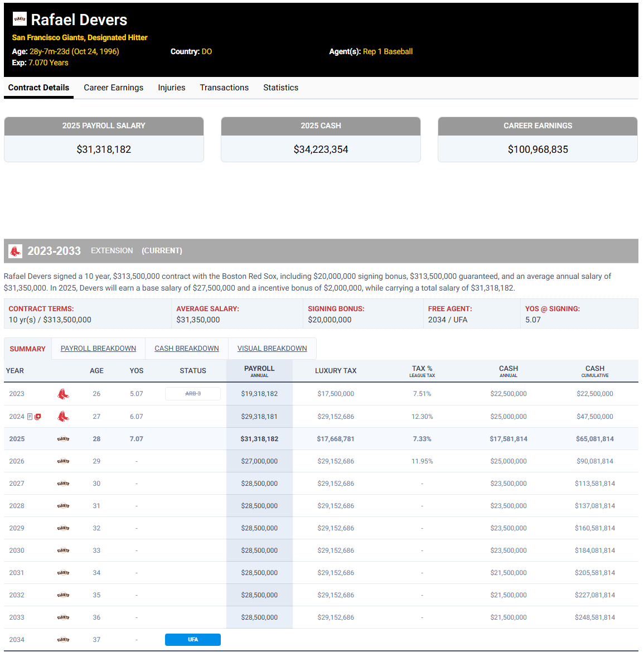Click tax percentage 11.95% in 2026 row

click(x=422, y=461)
